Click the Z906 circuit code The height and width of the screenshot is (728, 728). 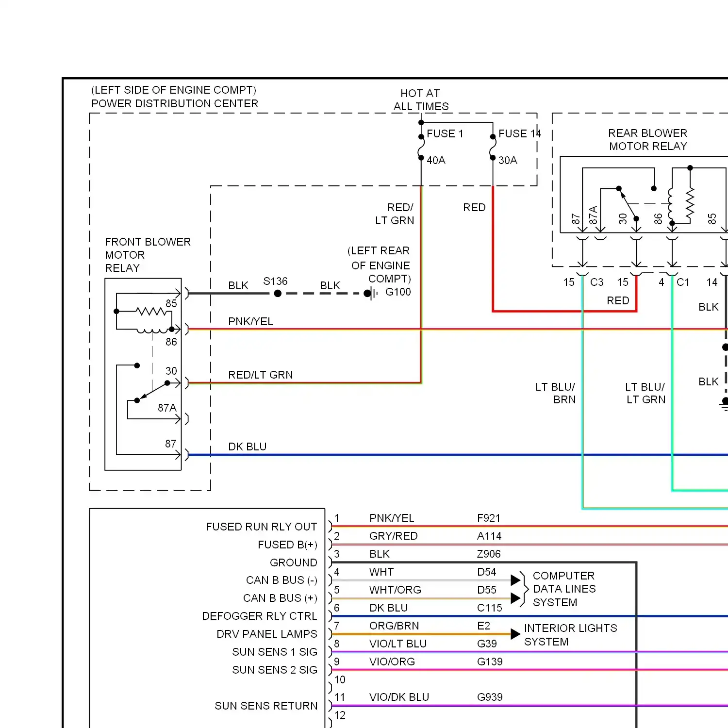coord(489,554)
